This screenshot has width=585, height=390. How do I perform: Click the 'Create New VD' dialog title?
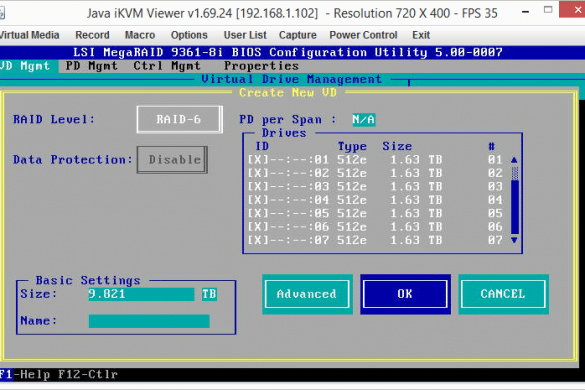(x=288, y=93)
